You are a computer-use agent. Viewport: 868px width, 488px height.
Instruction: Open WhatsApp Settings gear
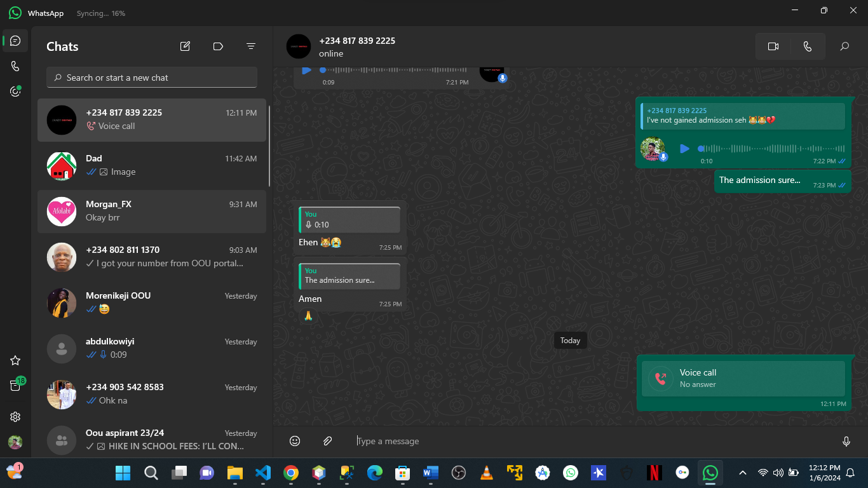(x=15, y=417)
